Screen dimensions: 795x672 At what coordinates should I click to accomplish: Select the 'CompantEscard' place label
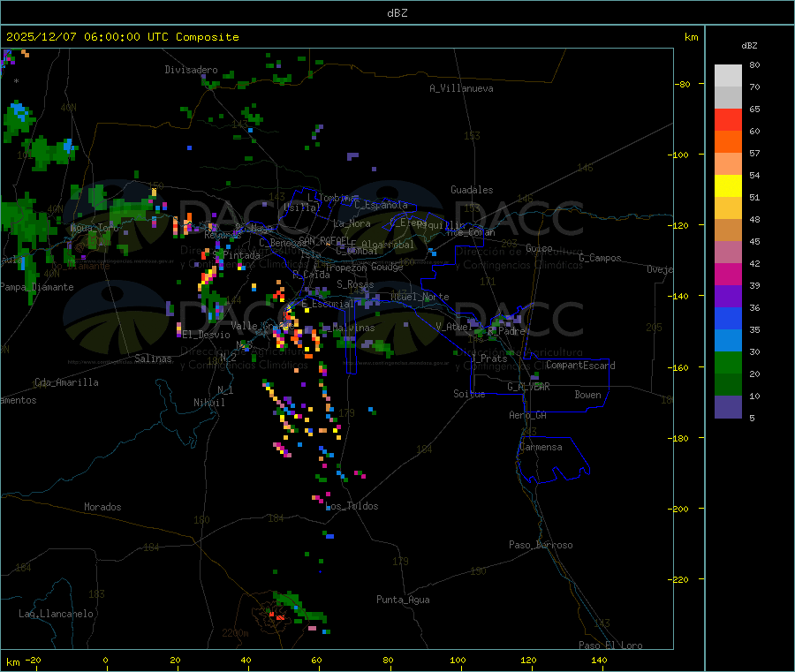click(x=580, y=366)
